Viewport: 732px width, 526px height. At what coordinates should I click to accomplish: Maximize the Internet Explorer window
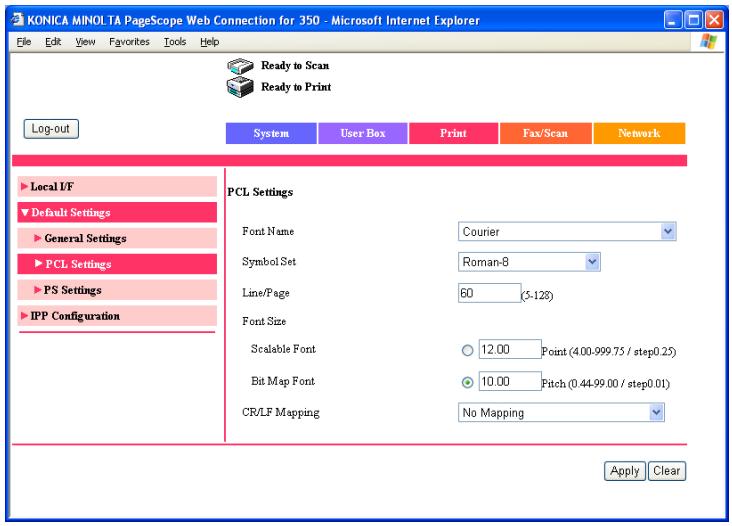pyautogui.click(x=694, y=20)
